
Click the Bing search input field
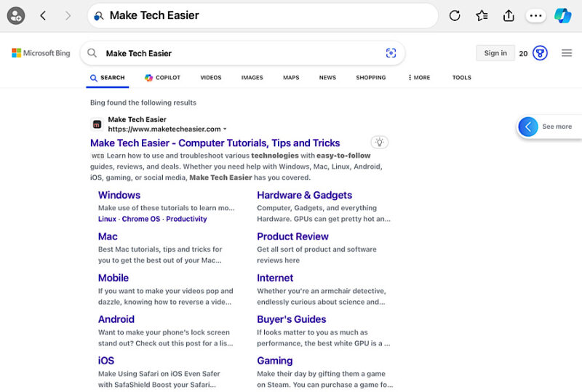(243, 53)
